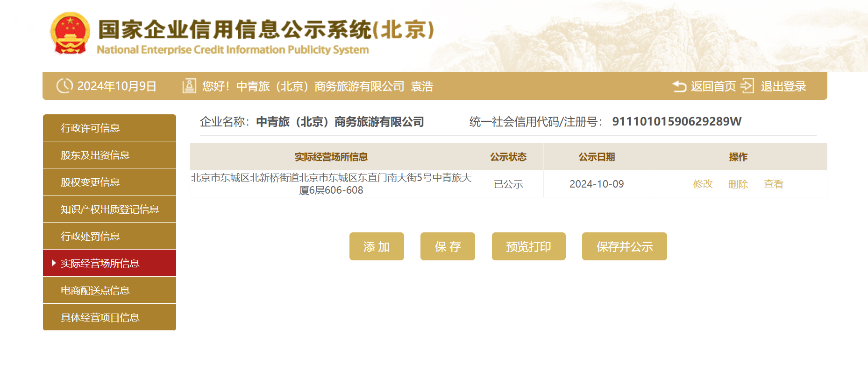Click 修改 to edit the address row
Screen dimensions: 868x377
[x=703, y=184]
